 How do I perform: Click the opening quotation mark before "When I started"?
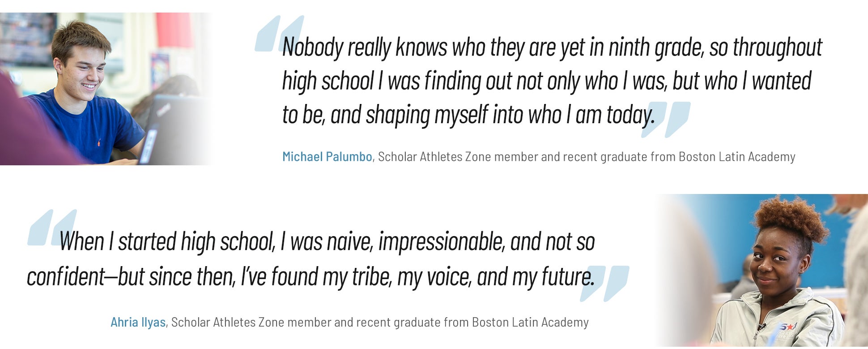pos(51,227)
